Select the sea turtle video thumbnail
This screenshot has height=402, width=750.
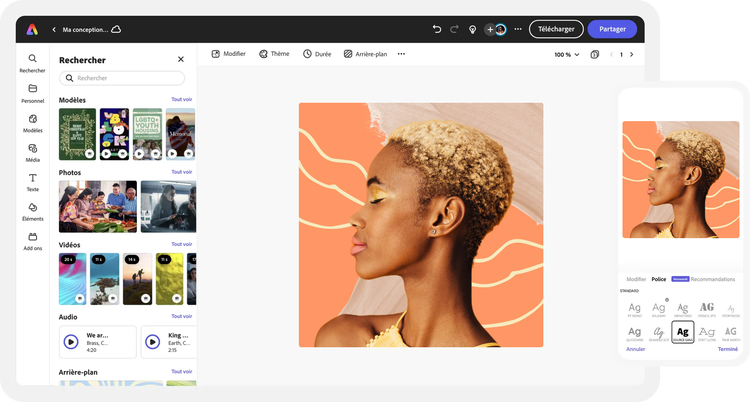pyautogui.click(x=105, y=279)
